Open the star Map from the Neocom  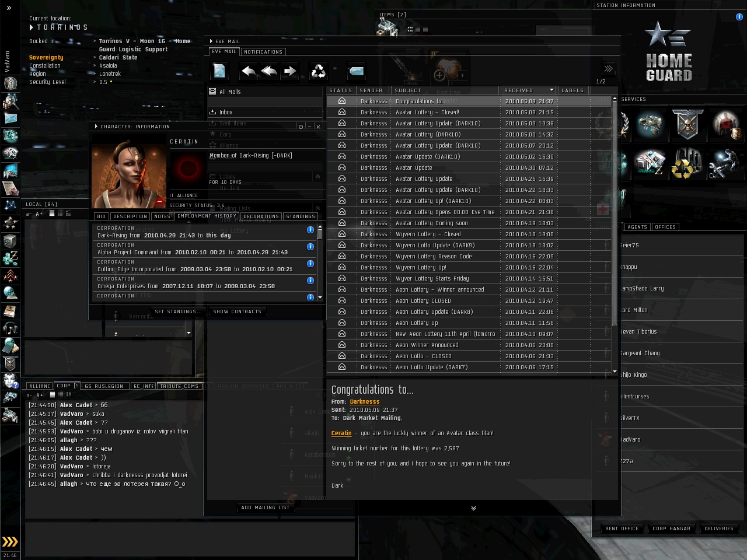click(10, 206)
